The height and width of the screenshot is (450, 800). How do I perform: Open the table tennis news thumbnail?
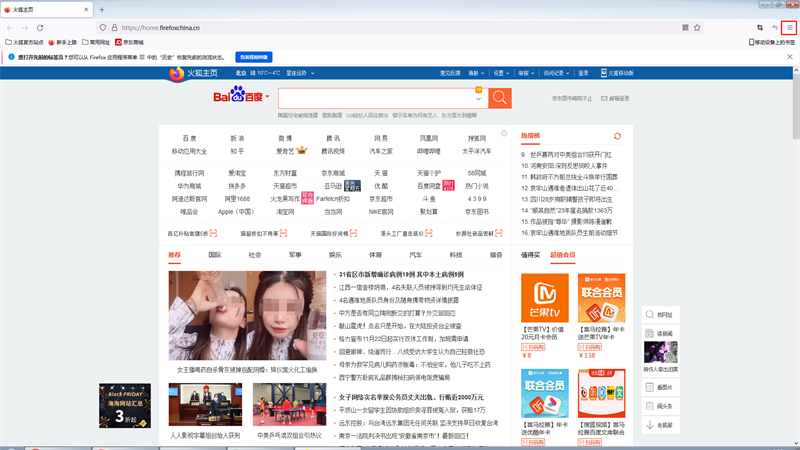(x=289, y=405)
